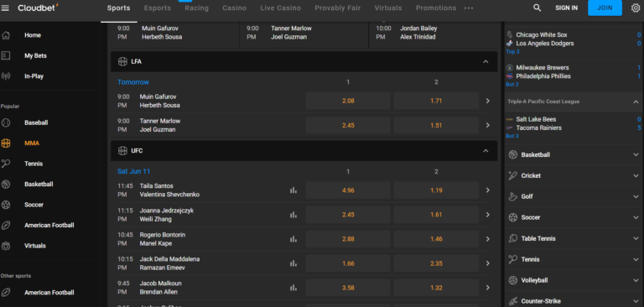Expand Basketball in the right panel
The height and width of the screenshot is (307, 644).
[x=636, y=154]
